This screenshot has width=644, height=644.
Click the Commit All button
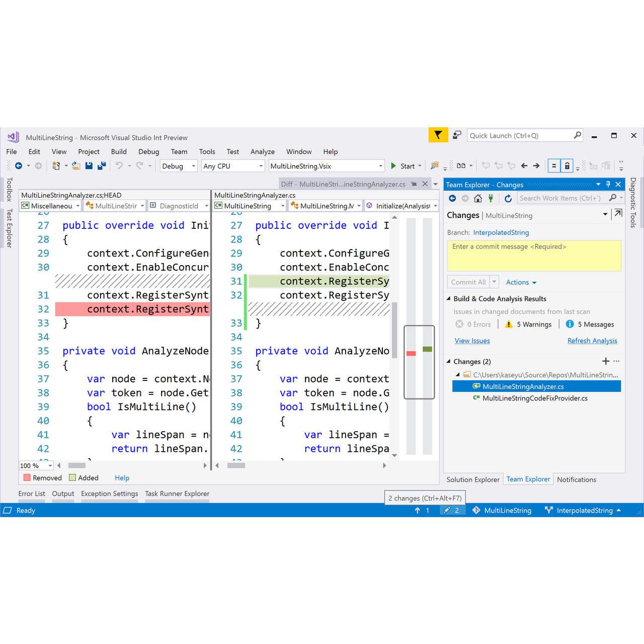(468, 282)
